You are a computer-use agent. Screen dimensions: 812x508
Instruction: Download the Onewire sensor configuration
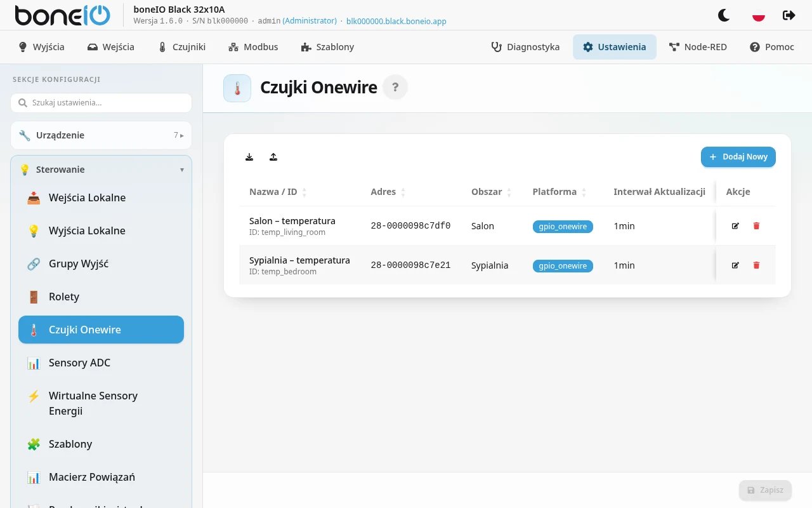pyautogui.click(x=249, y=157)
